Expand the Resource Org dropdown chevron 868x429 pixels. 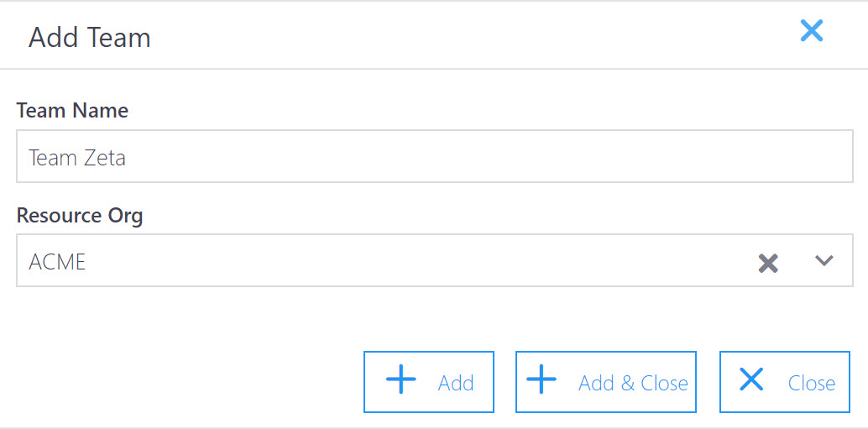click(824, 261)
